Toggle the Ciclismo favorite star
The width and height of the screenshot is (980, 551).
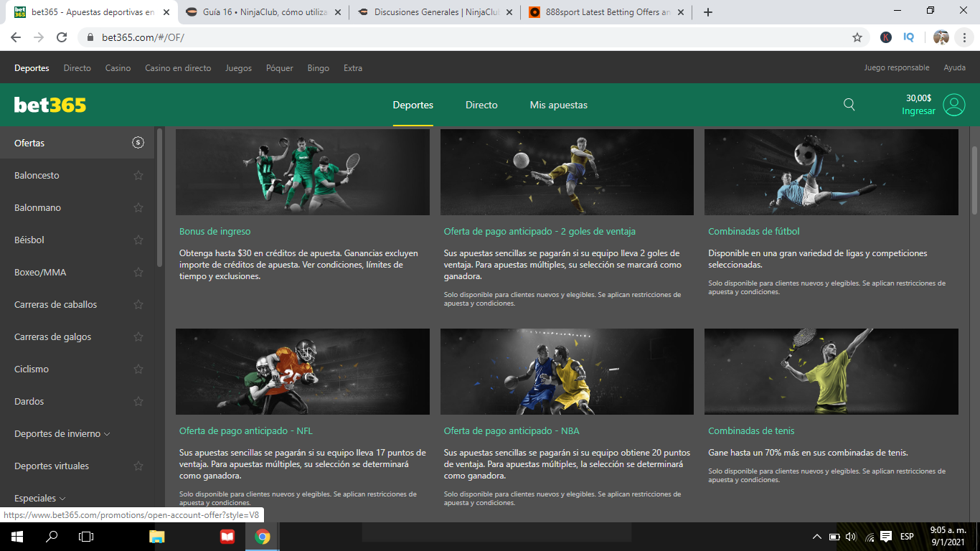point(138,369)
